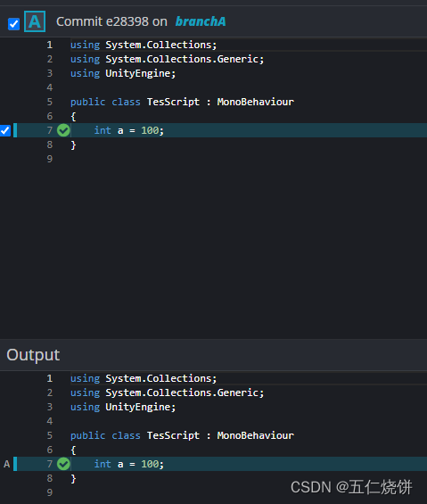Click 'using System.Collections;' in commit pane
Viewport: 427px width, 504px height.
click(144, 45)
